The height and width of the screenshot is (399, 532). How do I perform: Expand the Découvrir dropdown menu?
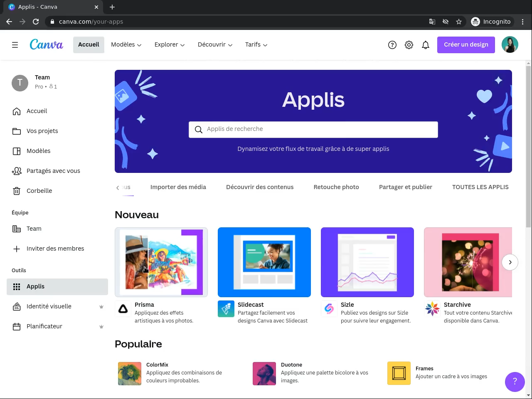(215, 45)
